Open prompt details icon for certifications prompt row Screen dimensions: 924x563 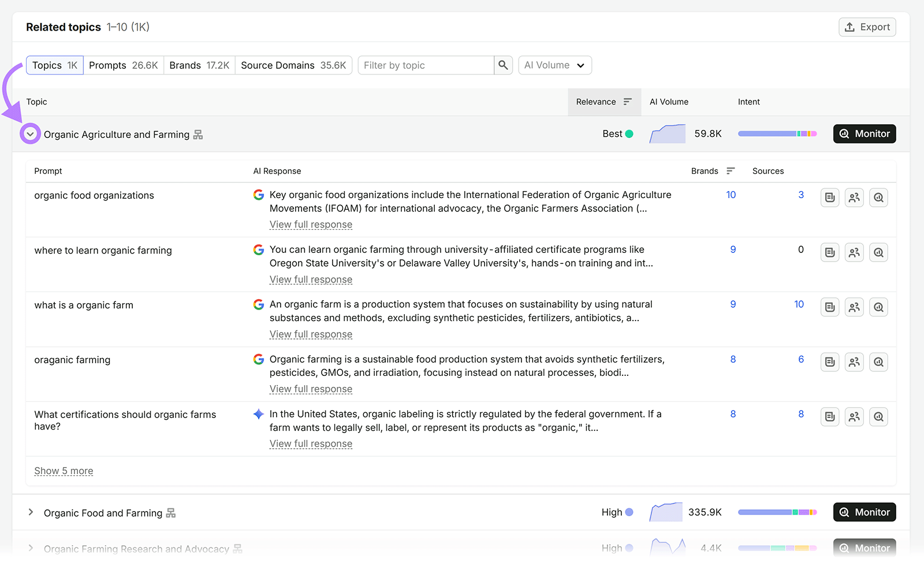830,417
